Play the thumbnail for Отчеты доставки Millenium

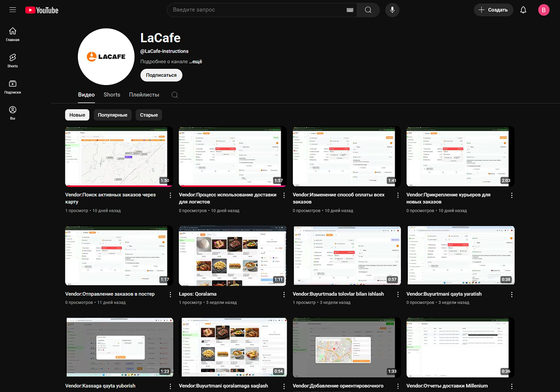(460, 347)
